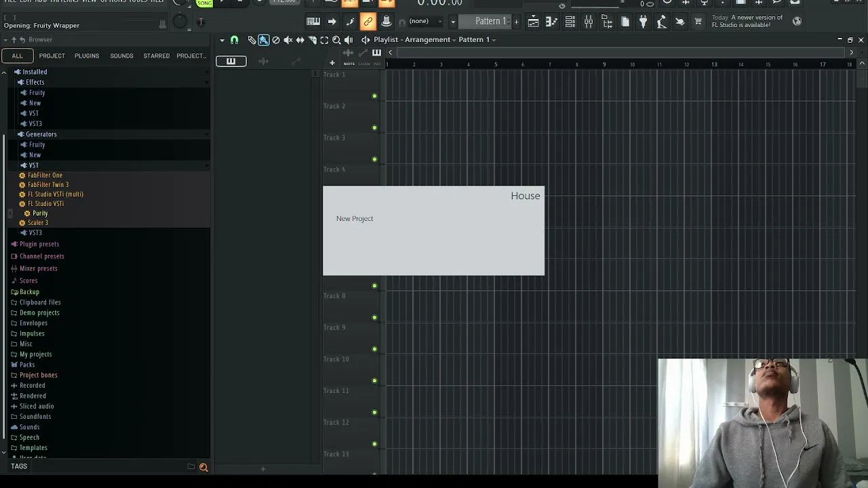Toggle the highlighted link icon in toolbar
The image size is (868, 488).
pos(368,22)
